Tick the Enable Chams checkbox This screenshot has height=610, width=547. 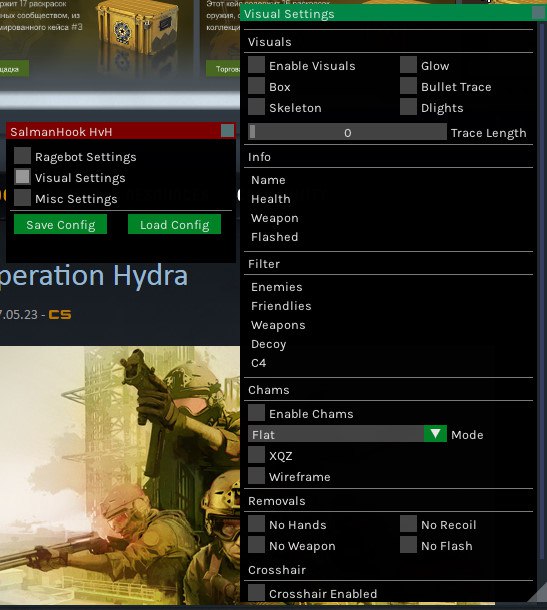[256, 413]
